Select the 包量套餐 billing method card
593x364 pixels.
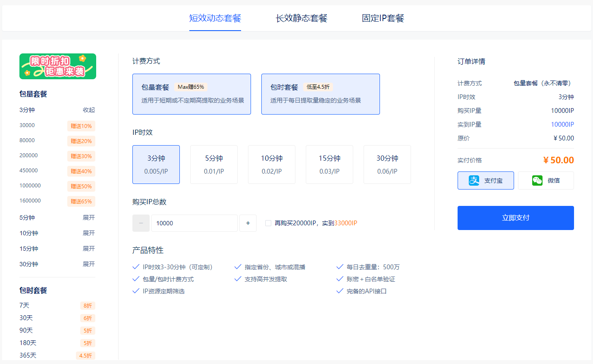[191, 94]
